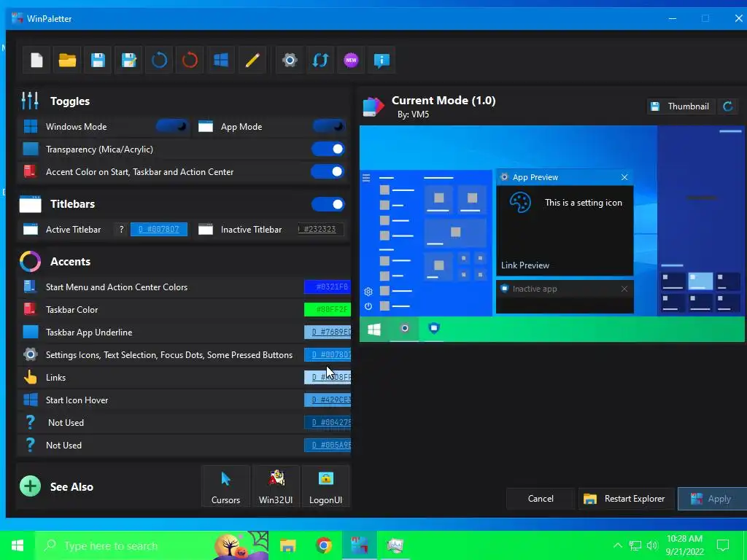The height and width of the screenshot is (560, 747).
Task: Click the taskbar search box
Action: coord(151,545)
